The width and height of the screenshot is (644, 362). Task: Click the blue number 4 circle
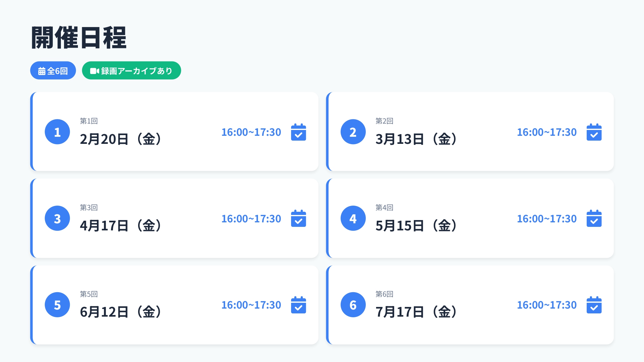click(x=353, y=218)
